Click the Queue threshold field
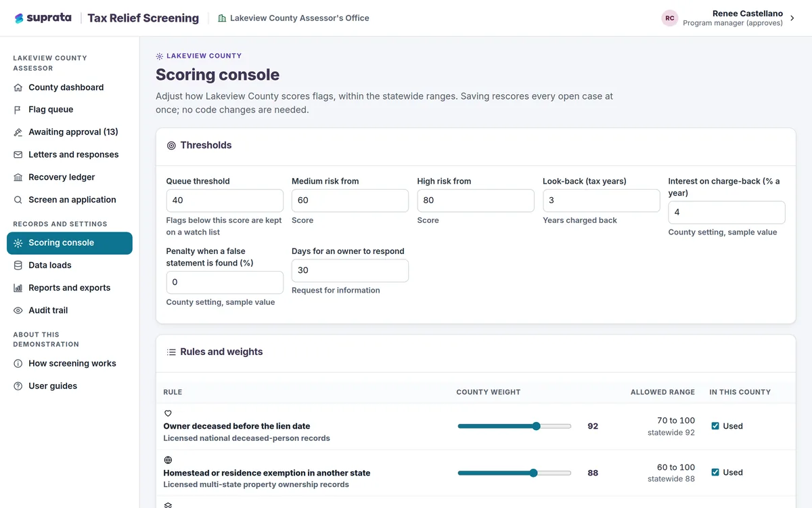 (x=225, y=200)
